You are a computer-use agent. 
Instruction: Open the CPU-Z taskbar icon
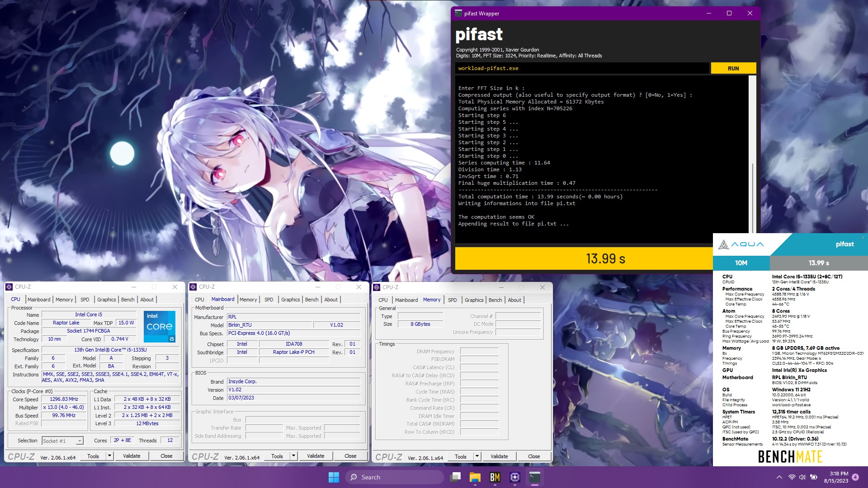click(514, 477)
